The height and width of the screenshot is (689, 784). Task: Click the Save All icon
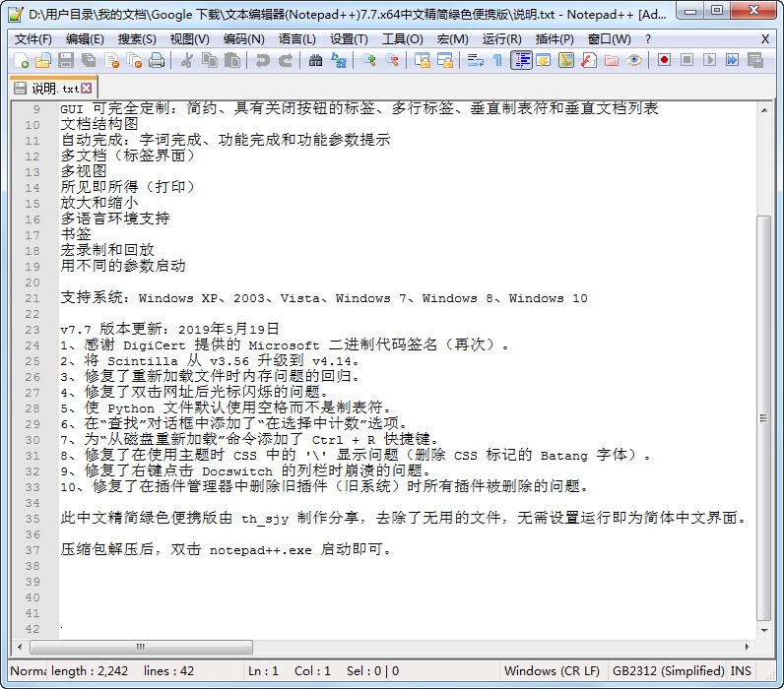tap(89, 60)
